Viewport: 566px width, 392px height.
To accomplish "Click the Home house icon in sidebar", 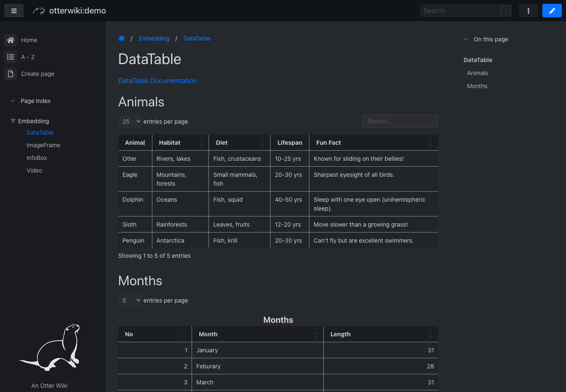I will pyautogui.click(x=11, y=40).
